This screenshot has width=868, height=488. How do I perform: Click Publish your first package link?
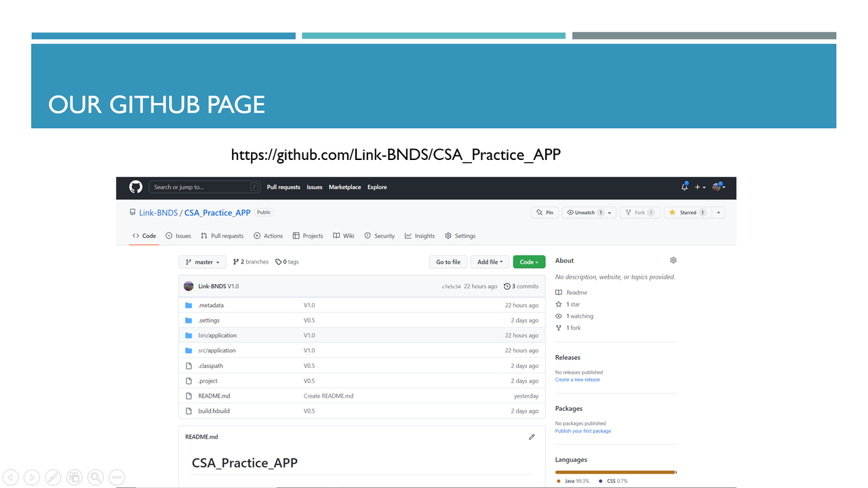click(583, 431)
